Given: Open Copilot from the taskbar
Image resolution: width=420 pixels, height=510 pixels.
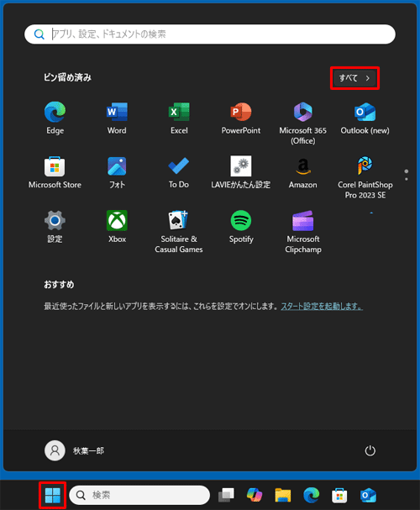Looking at the screenshot, I should pos(255,495).
